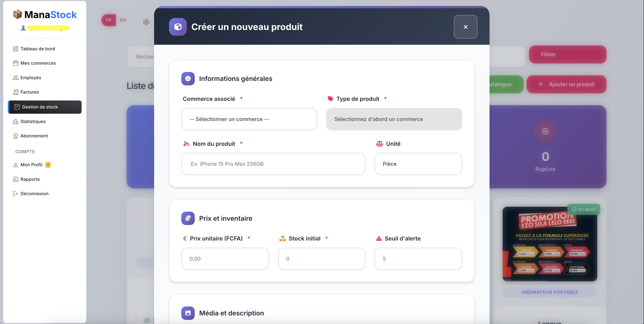644x324 pixels.
Task: Go to Mon Profil
Action: point(45,165)
